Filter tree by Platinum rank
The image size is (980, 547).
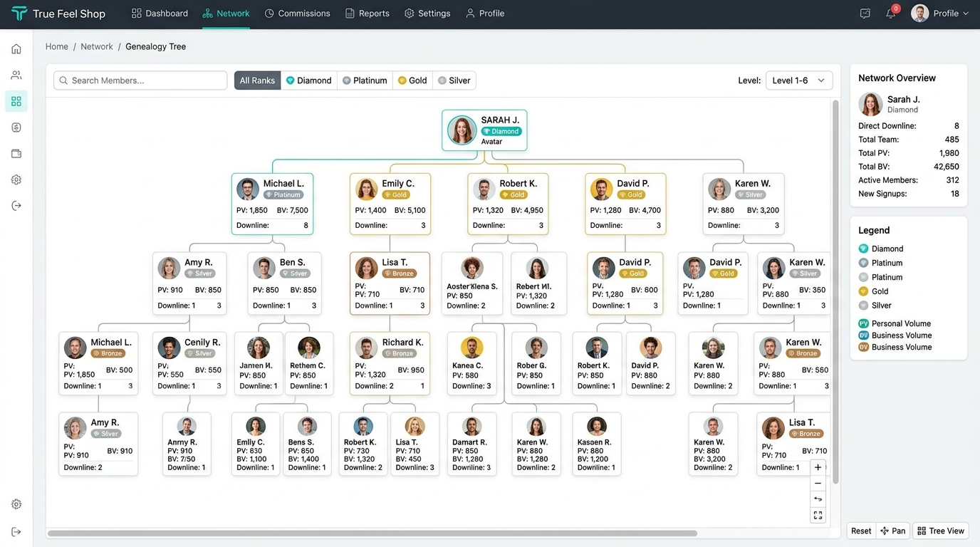365,80
